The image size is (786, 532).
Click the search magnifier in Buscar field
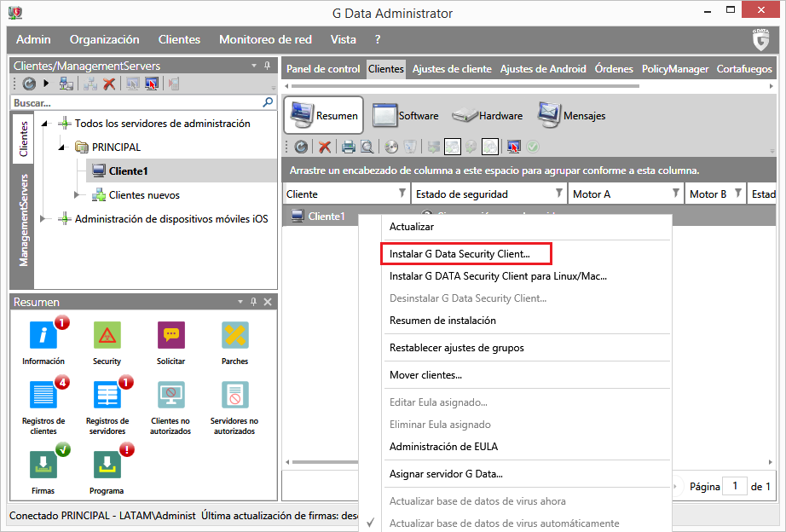click(x=269, y=102)
